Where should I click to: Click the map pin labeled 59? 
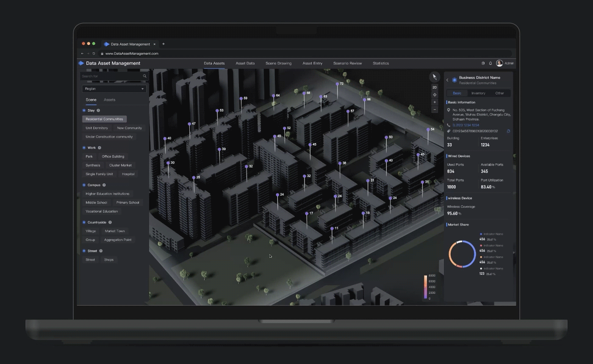[241, 98]
